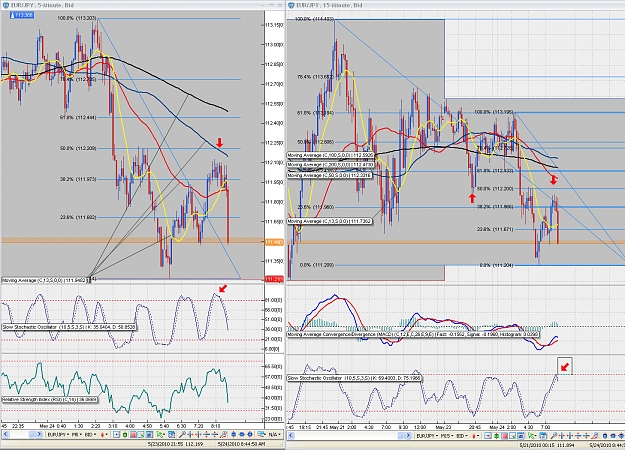Screen dimensions: 625x450
Task: Click the magnifier zoom icon in 15-minute chart toolbar
Action: tap(554, 436)
